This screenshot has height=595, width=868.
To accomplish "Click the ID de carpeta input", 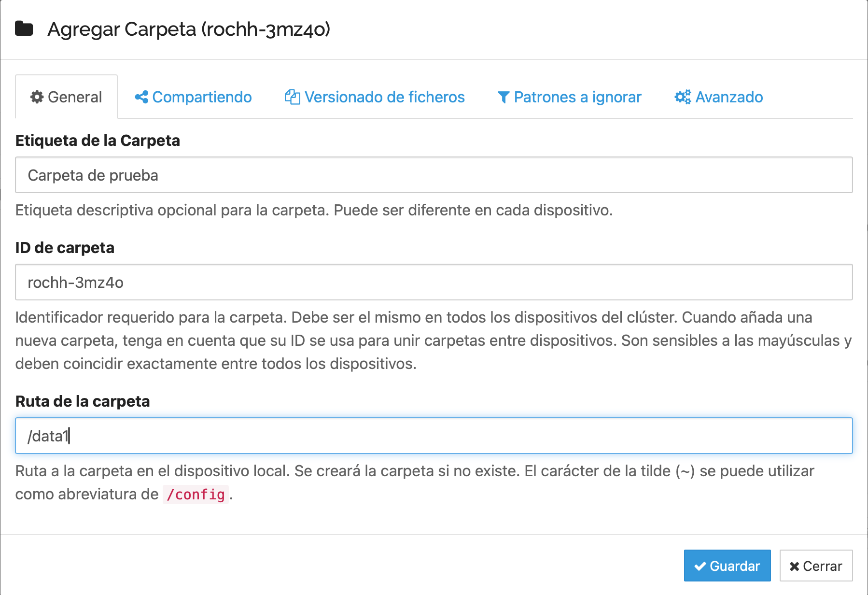I will point(434,282).
